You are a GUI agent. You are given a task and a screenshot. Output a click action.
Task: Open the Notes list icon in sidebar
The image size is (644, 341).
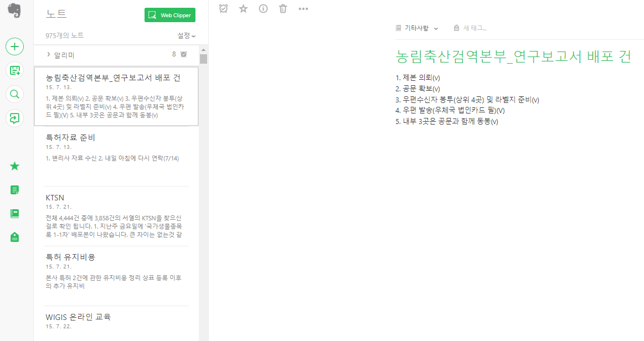[x=14, y=189]
